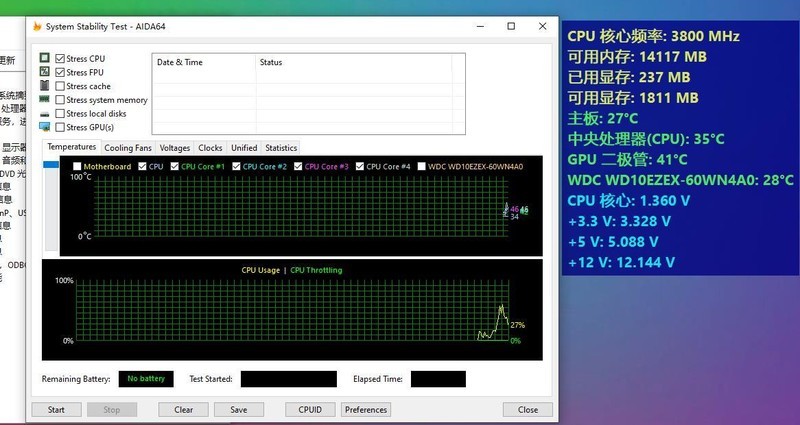Screen dimensions: 800x425
Task: Click the AIDA64 flame icon in title bar
Action: click(x=37, y=27)
